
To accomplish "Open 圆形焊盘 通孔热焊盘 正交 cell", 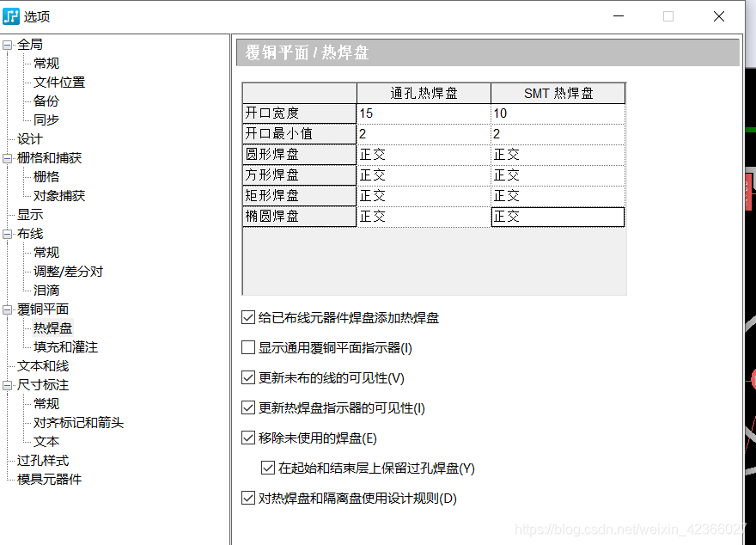I will 424,155.
